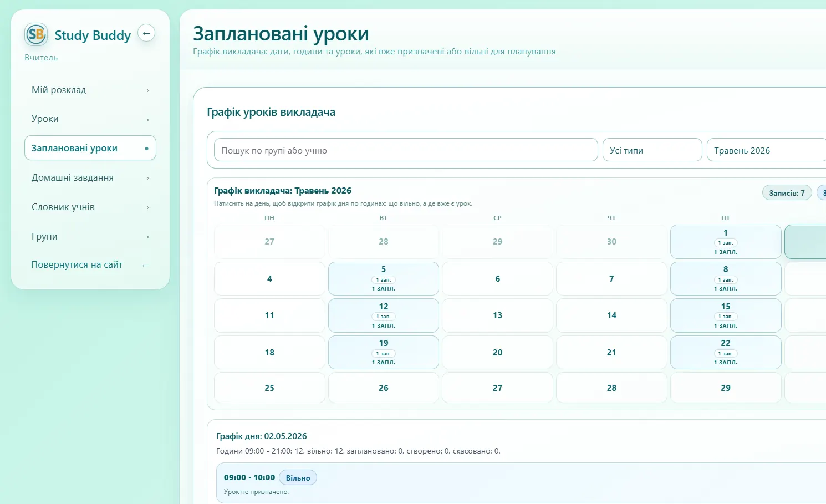Select calendar day 25

coord(269,388)
